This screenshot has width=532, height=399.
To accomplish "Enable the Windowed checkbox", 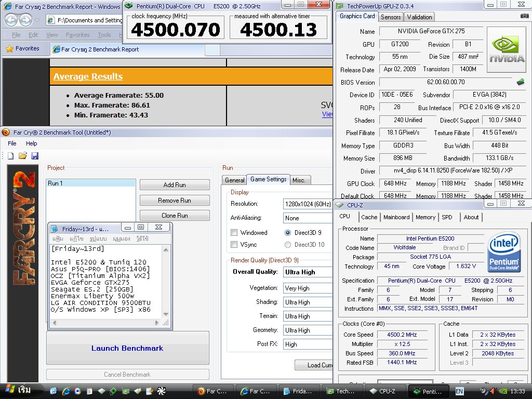I will tap(234, 232).
